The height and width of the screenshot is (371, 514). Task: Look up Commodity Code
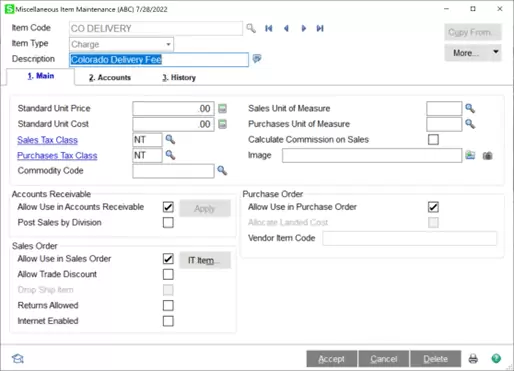pyautogui.click(x=222, y=170)
